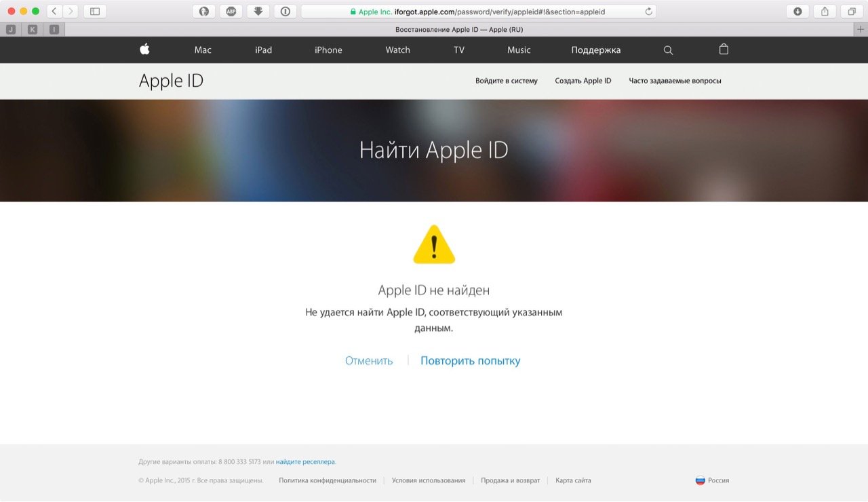Image resolution: width=868 pixels, height=502 pixels.
Task: Open the Поддержка section
Action: click(596, 50)
